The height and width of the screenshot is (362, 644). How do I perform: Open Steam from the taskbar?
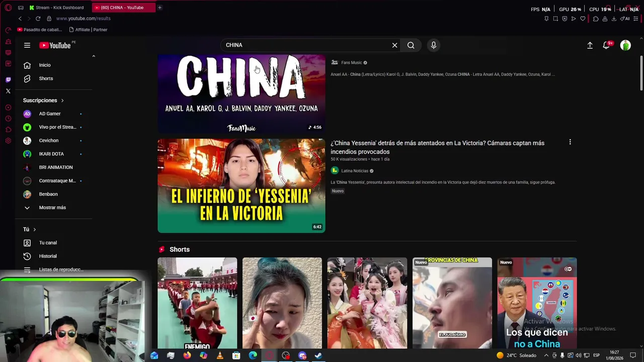(318, 355)
